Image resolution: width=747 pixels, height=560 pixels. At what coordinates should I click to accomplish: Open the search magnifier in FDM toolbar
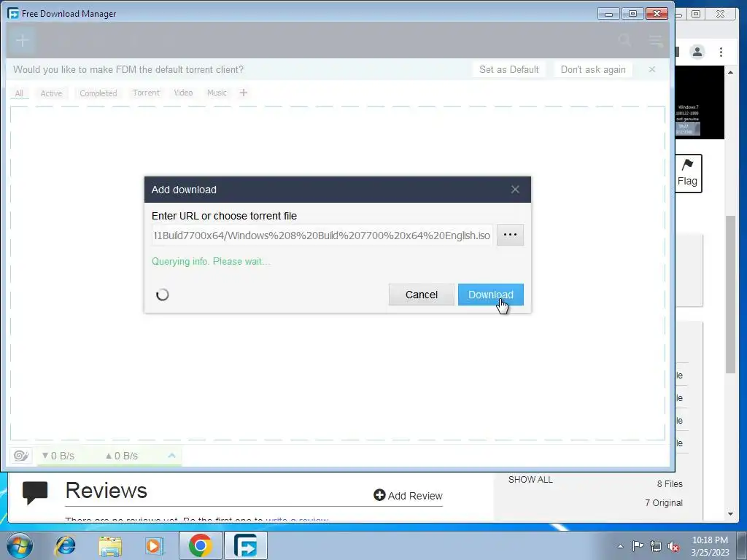click(624, 41)
